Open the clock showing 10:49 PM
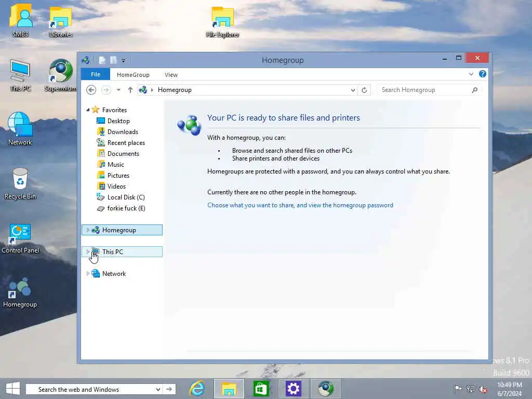Screen dimensions: 532x399 tap(509, 389)
